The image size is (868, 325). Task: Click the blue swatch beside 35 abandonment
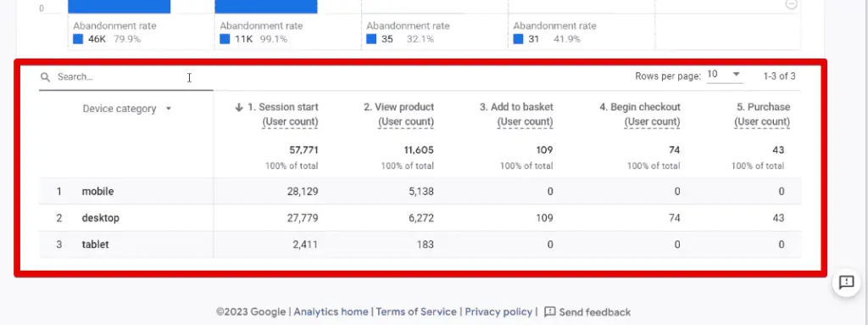coord(371,39)
